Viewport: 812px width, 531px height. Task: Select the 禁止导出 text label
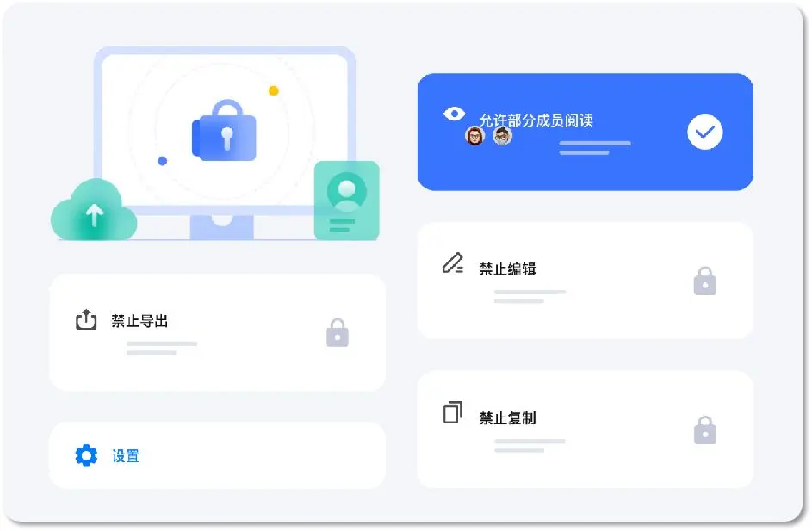(x=139, y=321)
